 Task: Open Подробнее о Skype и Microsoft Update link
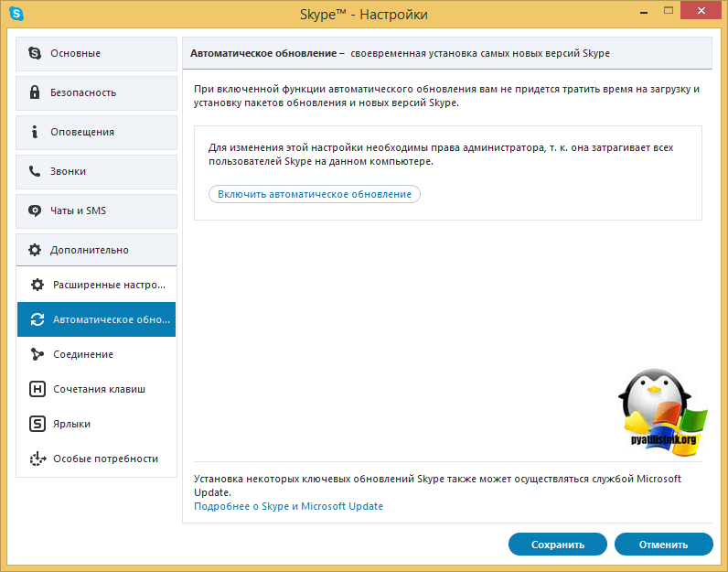(x=288, y=506)
